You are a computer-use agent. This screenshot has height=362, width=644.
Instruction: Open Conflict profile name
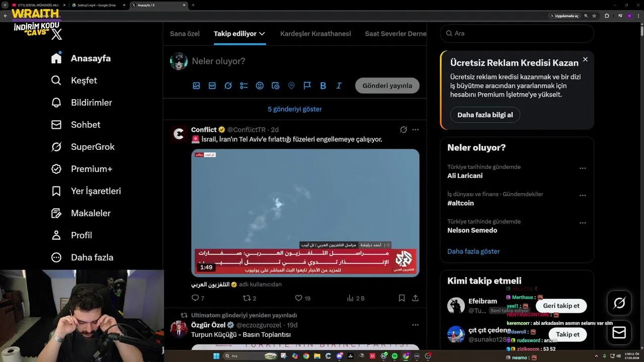pos(204,130)
